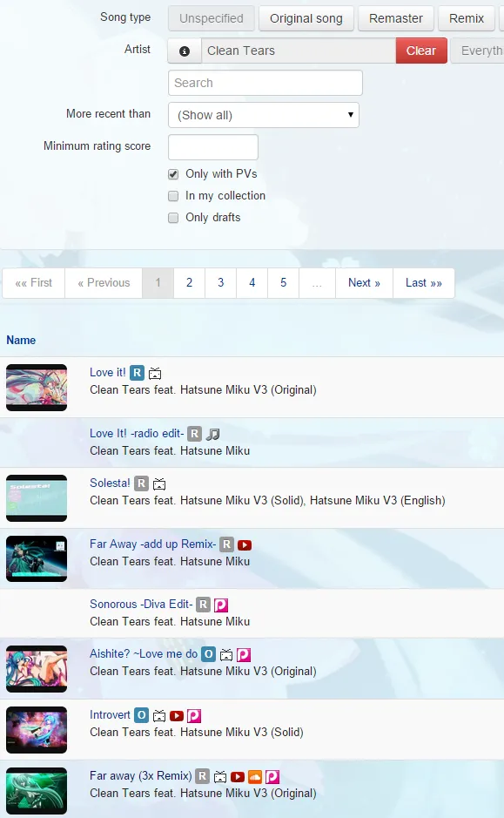Viewport: 504px width, 818px height.
Task: Click the YouTube icon on Far Away -add up Remix-
Action: [245, 545]
